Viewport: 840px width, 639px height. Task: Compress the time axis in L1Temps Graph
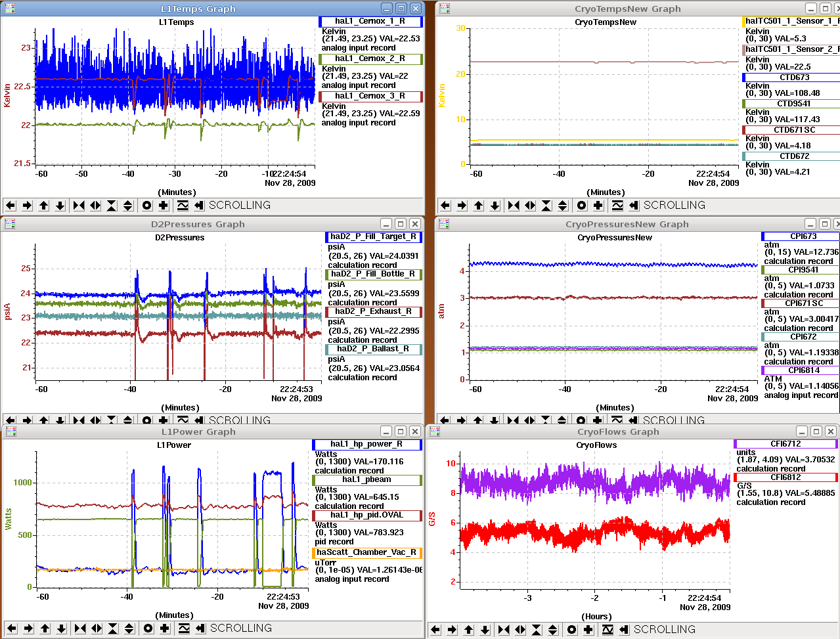tap(79, 206)
